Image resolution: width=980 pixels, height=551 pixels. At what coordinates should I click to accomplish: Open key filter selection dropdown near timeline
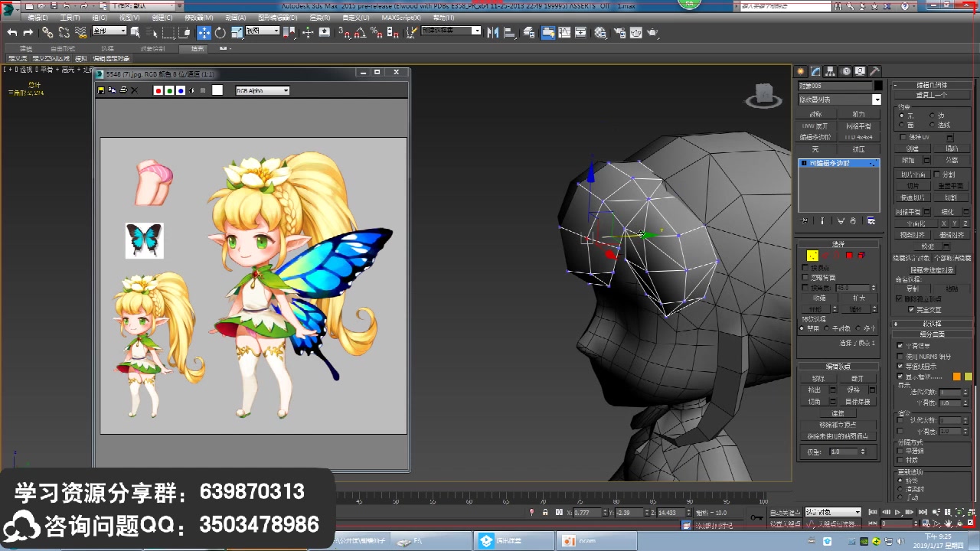pyautogui.click(x=833, y=512)
